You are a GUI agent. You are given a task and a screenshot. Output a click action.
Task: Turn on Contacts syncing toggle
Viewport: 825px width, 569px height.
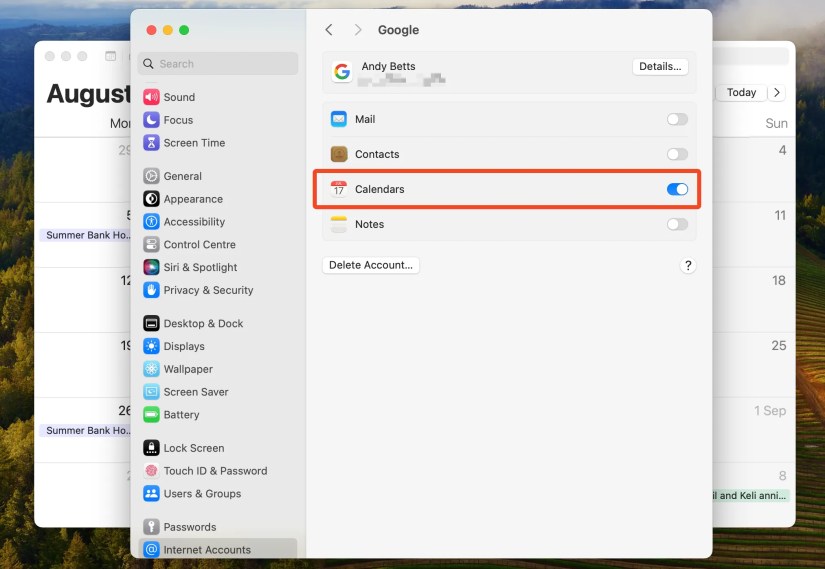(x=677, y=154)
